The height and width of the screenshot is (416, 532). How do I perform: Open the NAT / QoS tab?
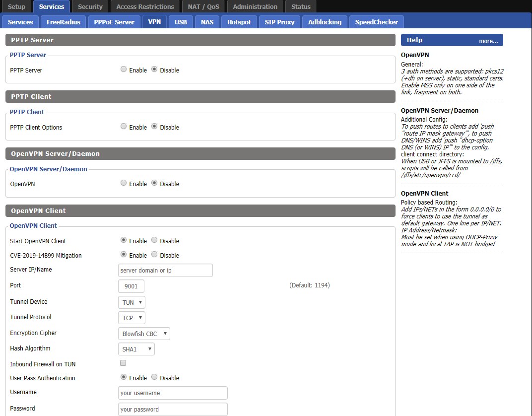click(203, 6)
